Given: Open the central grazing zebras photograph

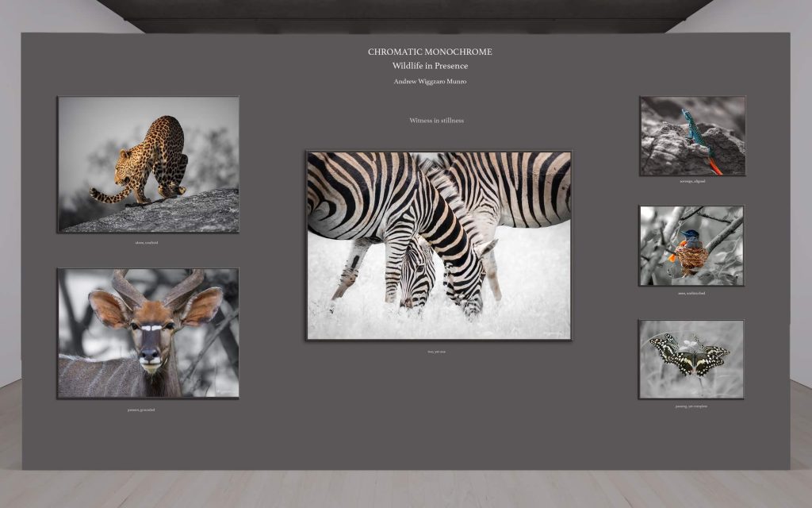Looking at the screenshot, I should tap(439, 245).
